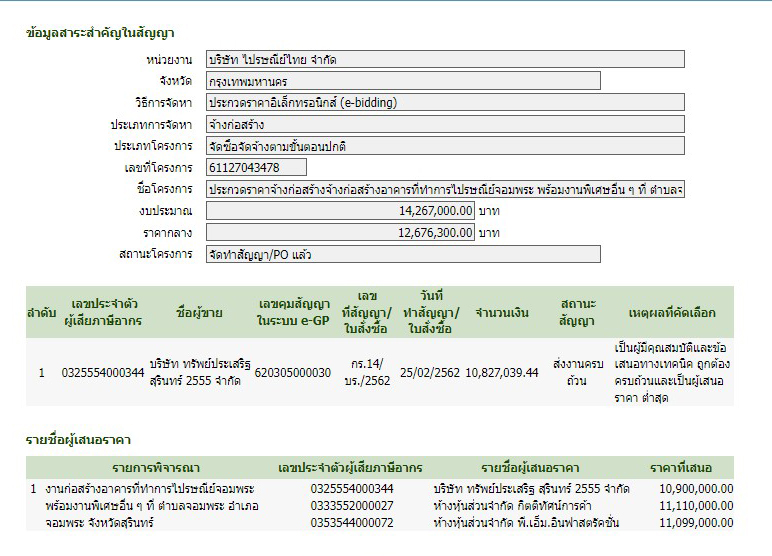Click the หน่วยงาน field showing บริษัท ไปรษณีย์ไทย จำกัด
This screenshot has width=772, height=556.
[x=445, y=60]
